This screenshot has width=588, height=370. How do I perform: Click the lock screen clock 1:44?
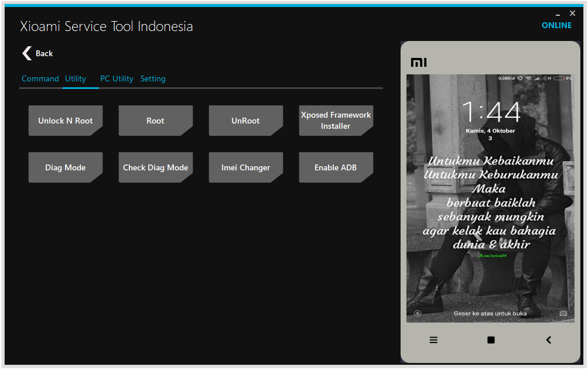[x=491, y=112]
